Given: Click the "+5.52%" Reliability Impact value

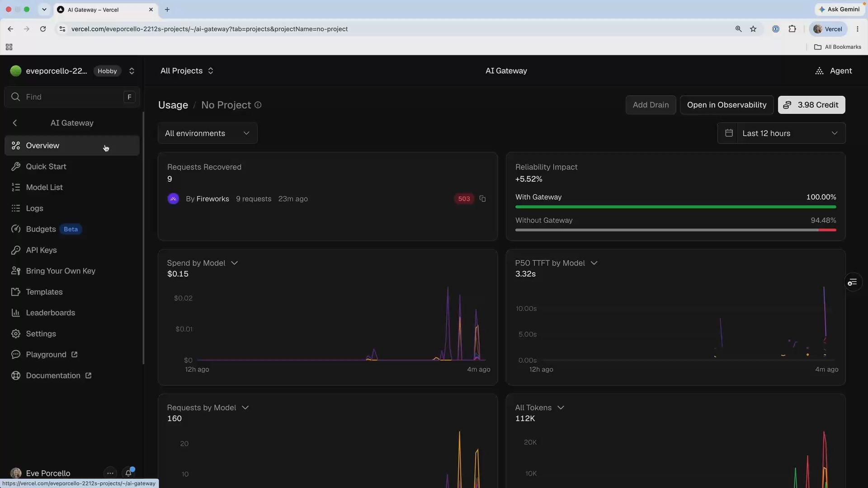Looking at the screenshot, I should coord(528,179).
